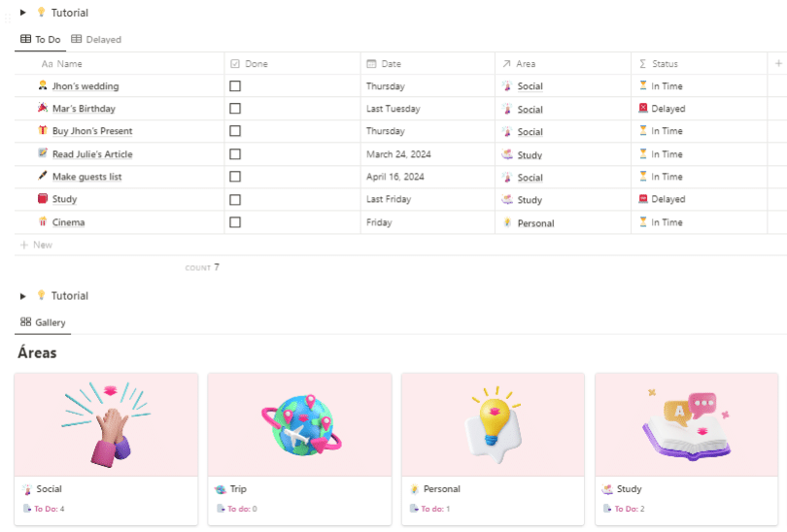Screen dimensions: 787x532
Task: Tick the Done checkbox for Cinema
Action: coord(235,222)
